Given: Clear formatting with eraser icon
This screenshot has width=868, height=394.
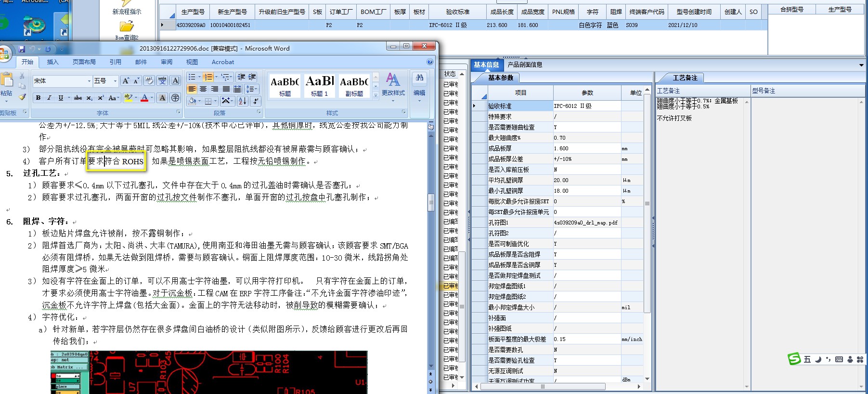Looking at the screenshot, I should 149,81.
